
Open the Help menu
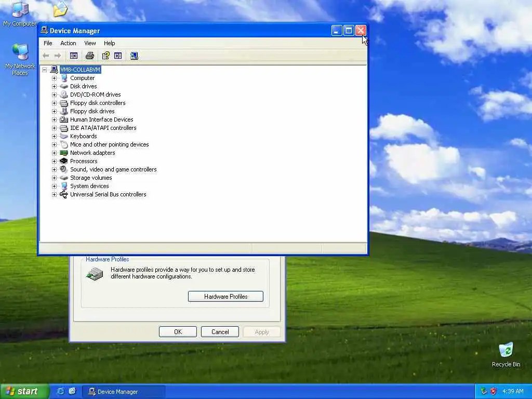click(x=109, y=43)
